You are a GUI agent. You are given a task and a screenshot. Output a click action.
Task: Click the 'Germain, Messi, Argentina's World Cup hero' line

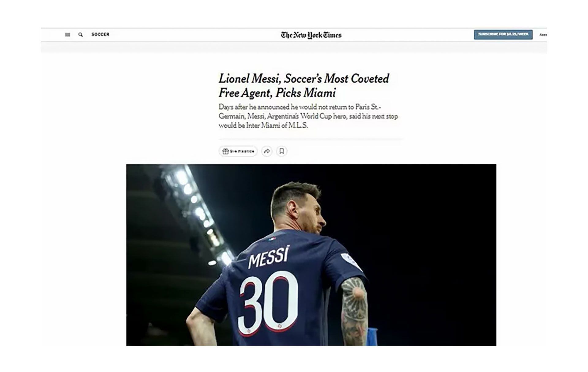pos(308,116)
